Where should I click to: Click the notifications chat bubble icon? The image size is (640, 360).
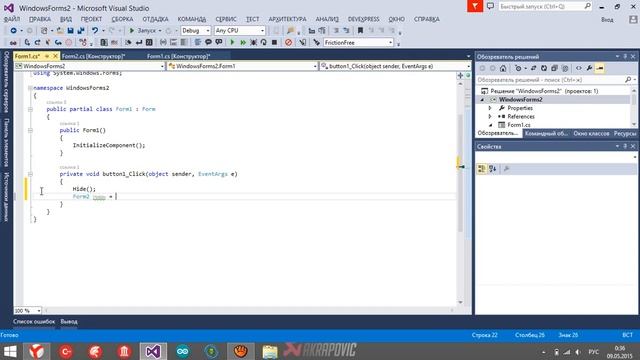click(x=490, y=6)
